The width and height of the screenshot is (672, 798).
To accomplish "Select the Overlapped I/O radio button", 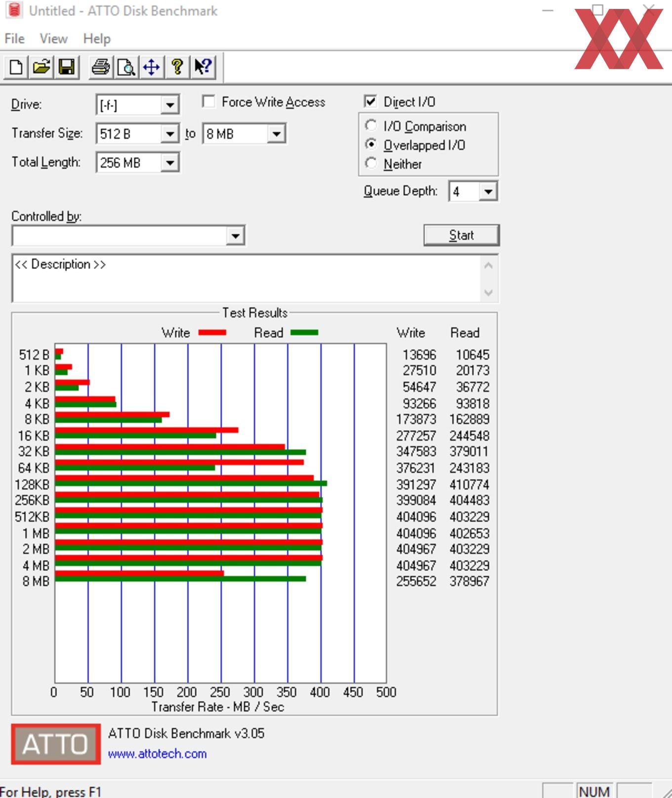I will [371, 144].
